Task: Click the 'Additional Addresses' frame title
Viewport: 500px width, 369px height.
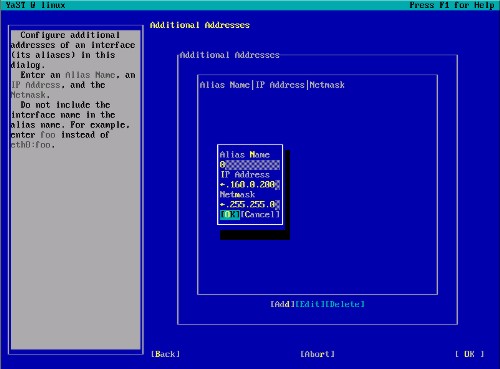Action: pyautogui.click(x=230, y=55)
